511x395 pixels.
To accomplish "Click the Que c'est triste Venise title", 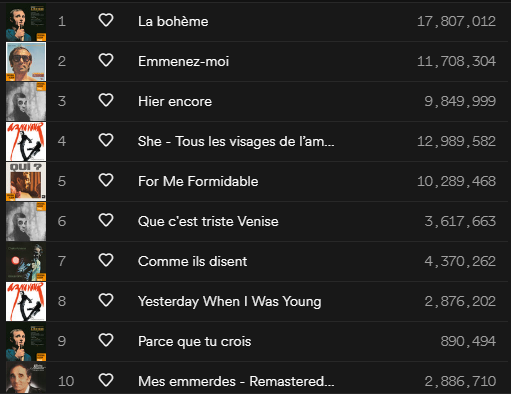I will click(208, 221).
